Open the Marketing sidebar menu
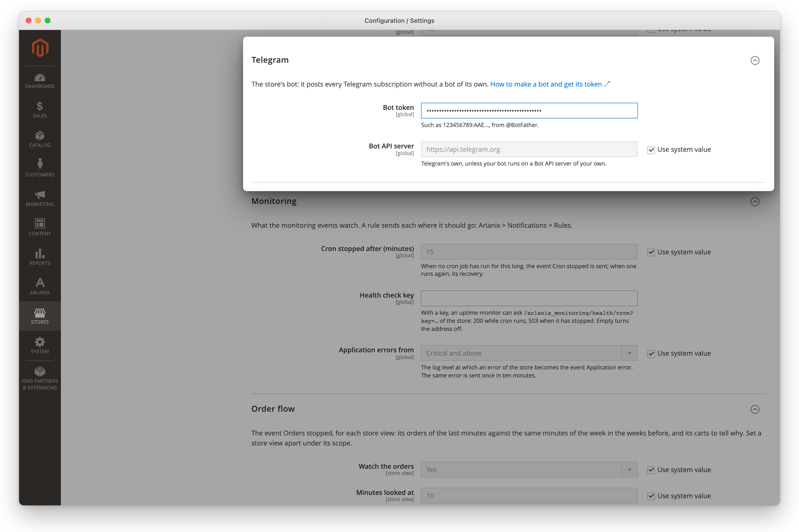This screenshot has height=532, width=799. [x=40, y=198]
